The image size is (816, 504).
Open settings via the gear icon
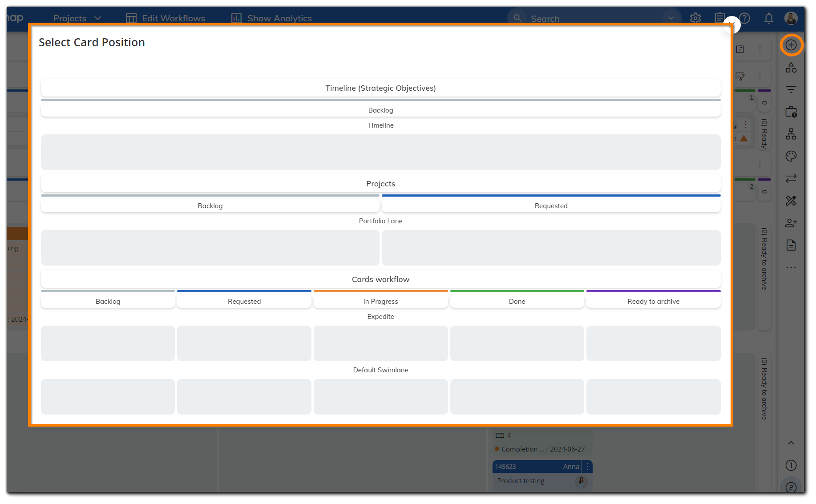tap(695, 18)
